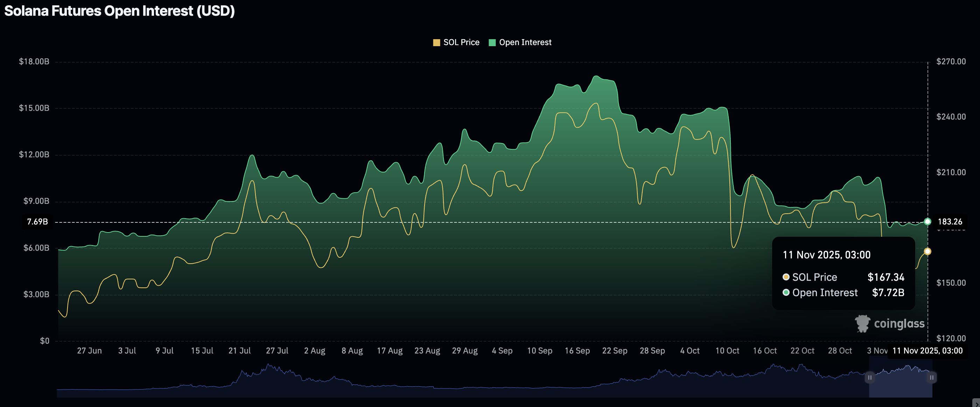980x407 pixels.
Task: Click the $18.00B label on left axis
Action: 34,62
